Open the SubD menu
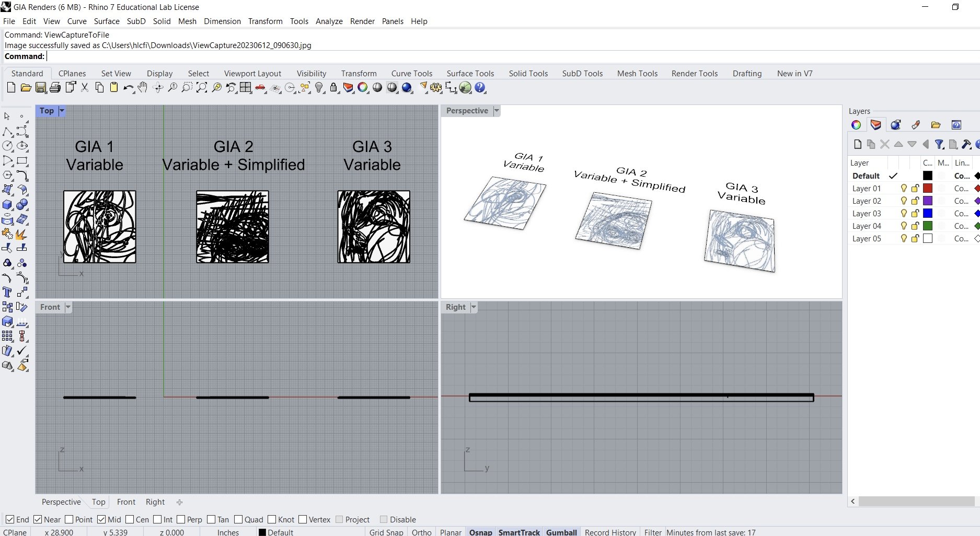 (135, 21)
